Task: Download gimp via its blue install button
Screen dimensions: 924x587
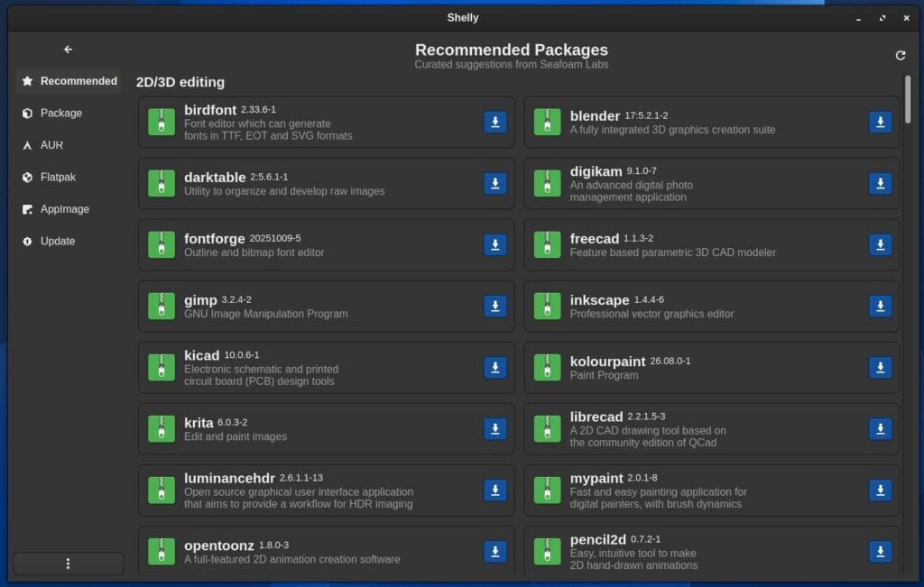Action: pyautogui.click(x=495, y=307)
